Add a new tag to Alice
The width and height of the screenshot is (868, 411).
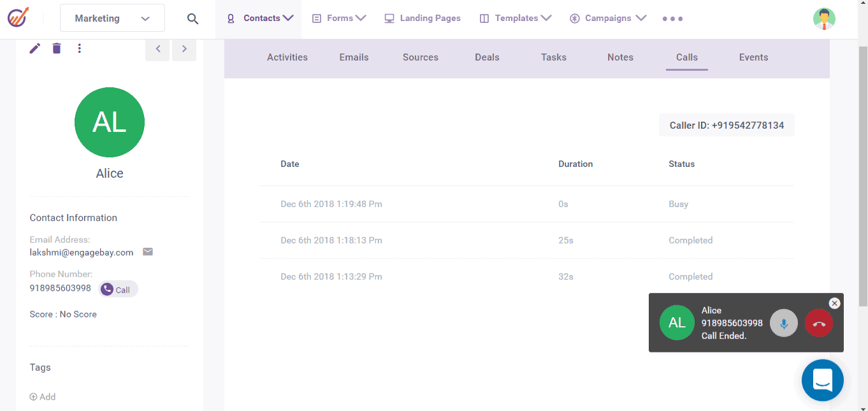pos(42,396)
